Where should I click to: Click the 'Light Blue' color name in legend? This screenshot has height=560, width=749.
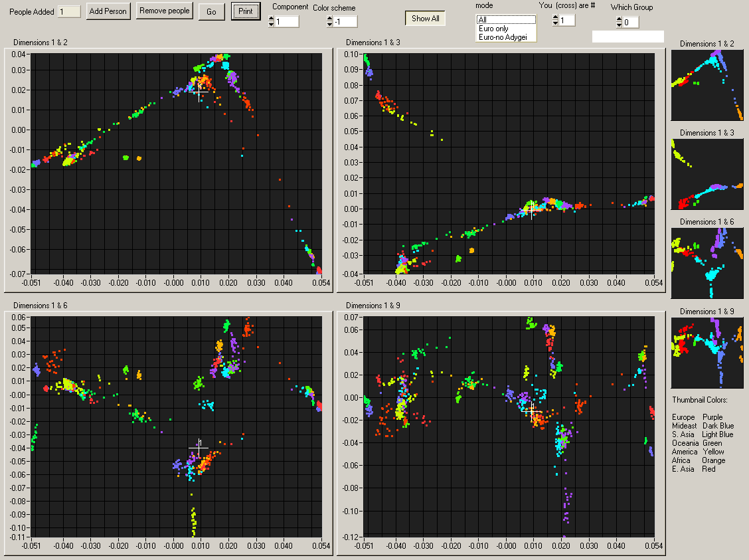[718, 434]
